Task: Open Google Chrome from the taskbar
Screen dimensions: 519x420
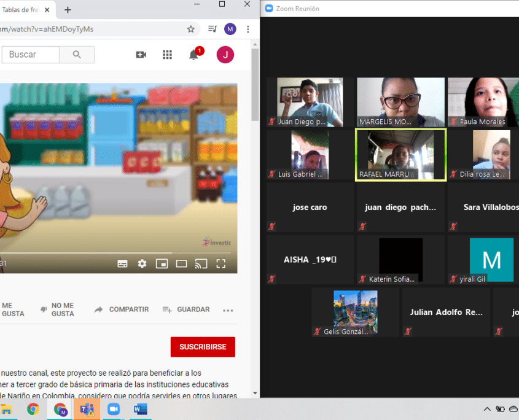Action: 33,410
